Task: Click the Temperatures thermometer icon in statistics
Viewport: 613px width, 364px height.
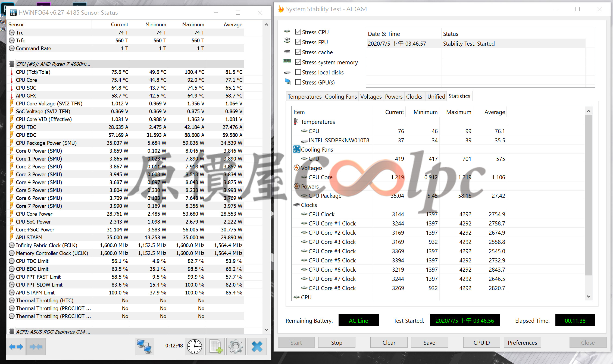Action: point(296,121)
